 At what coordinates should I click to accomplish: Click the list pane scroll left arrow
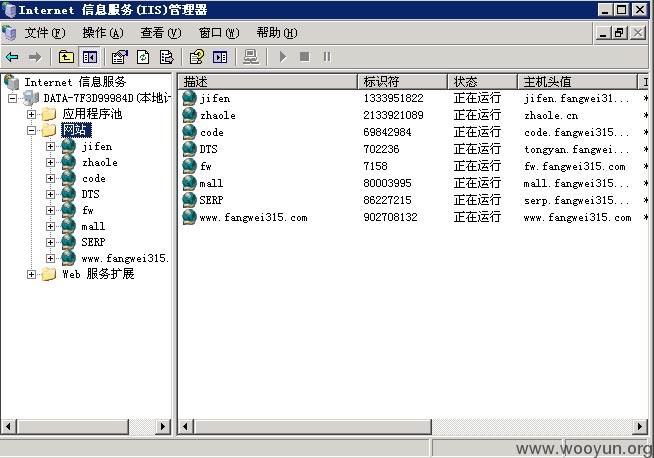coord(186,427)
